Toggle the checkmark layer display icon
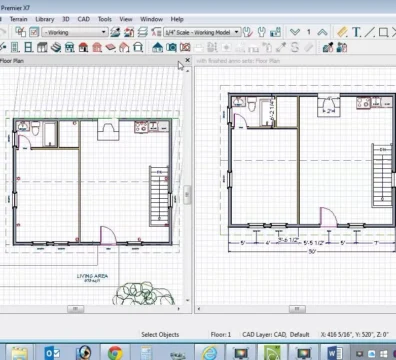 click(34, 32)
